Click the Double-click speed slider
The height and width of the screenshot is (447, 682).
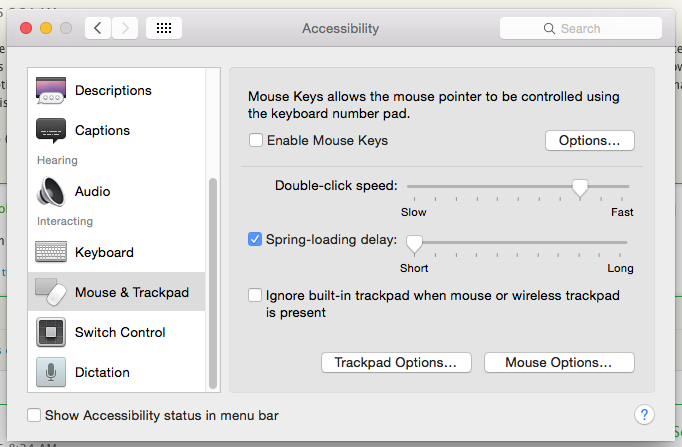coord(578,186)
